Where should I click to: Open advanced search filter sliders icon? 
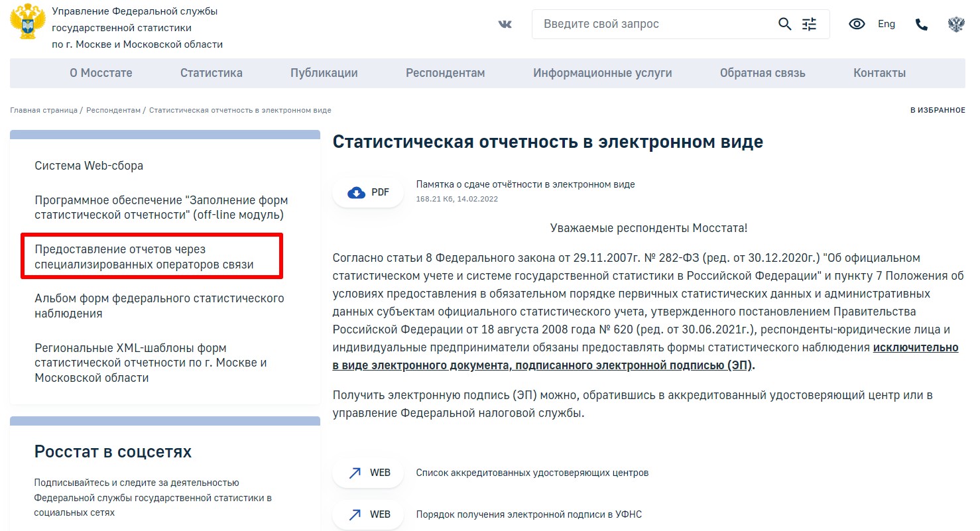pyautogui.click(x=810, y=25)
